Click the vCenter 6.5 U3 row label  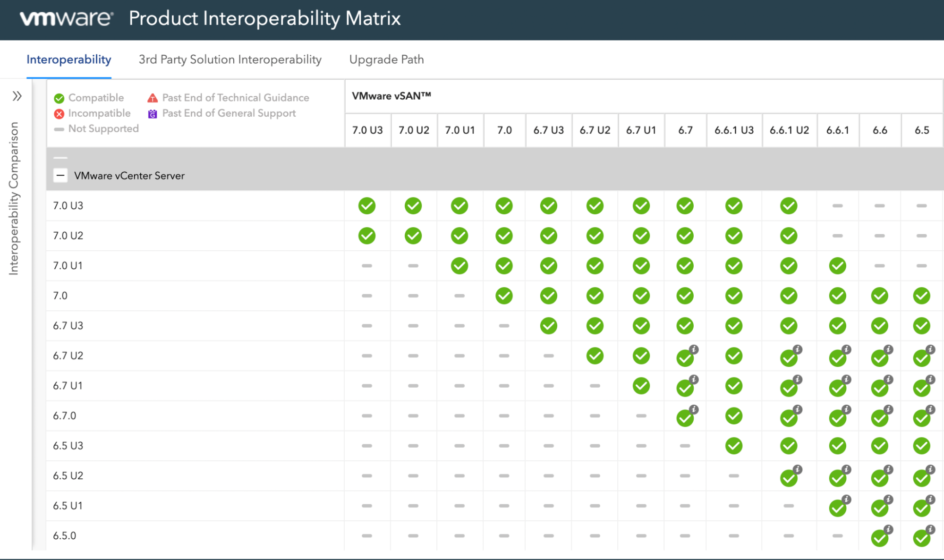pyautogui.click(x=68, y=446)
